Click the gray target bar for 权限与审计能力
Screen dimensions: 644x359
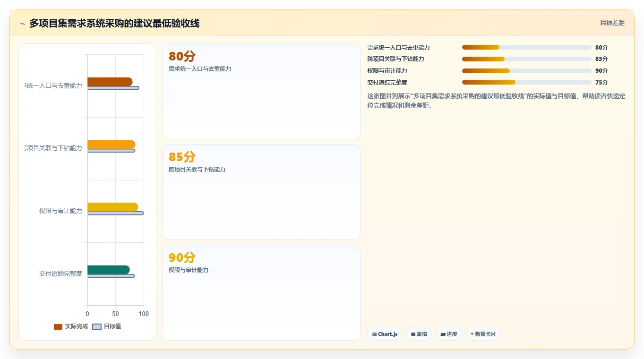(115, 213)
